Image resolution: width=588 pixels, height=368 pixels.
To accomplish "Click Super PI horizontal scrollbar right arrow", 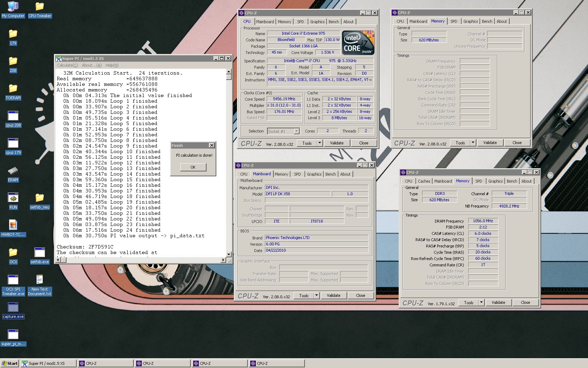I will (x=224, y=260).
